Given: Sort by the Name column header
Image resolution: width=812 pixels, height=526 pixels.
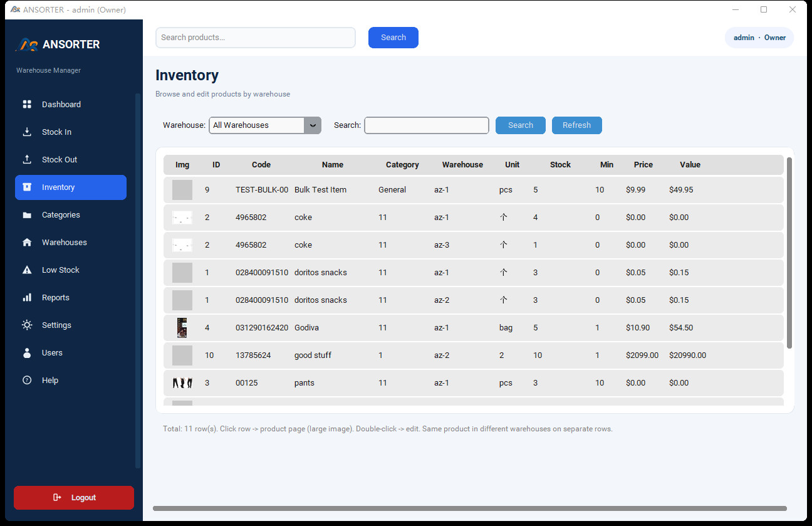Looking at the screenshot, I should click(333, 164).
